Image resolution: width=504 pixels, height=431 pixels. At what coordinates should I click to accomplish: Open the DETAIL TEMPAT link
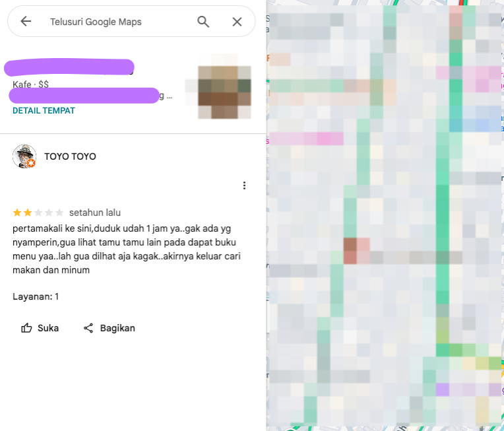44,111
